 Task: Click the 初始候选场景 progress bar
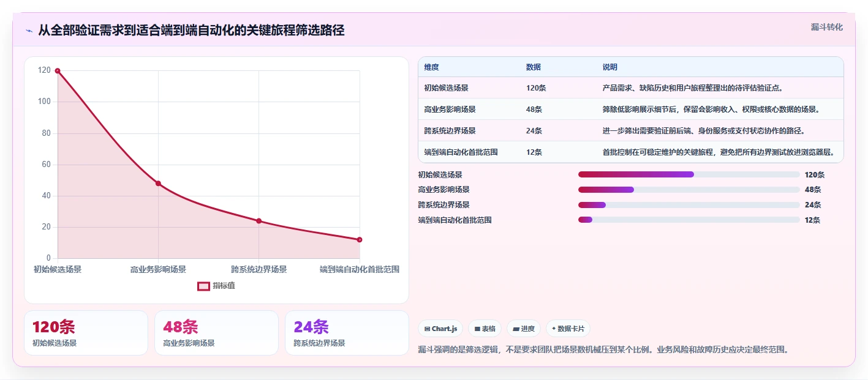[689, 174]
